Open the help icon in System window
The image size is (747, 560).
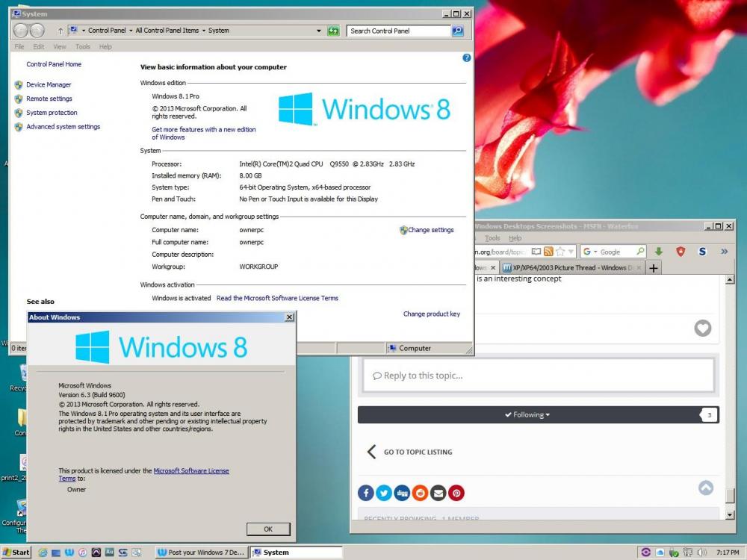[467, 58]
